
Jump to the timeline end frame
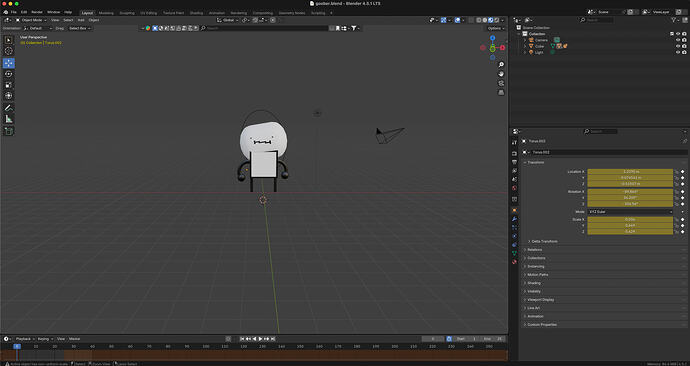point(273,339)
